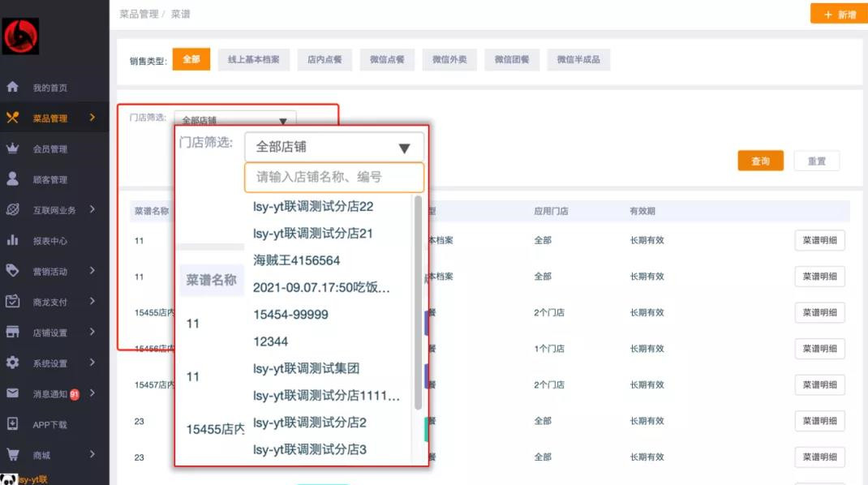Click the person icon for 顾客管理
Image resolution: width=868 pixels, height=485 pixels.
point(12,179)
